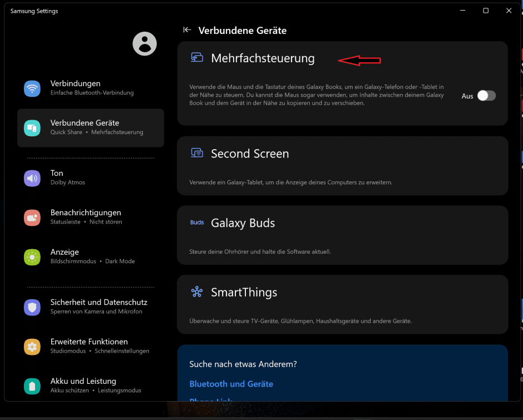Screen dimensions: 523x420
Task: Click the Verbundene Geräte page title
Action: pos(243,31)
